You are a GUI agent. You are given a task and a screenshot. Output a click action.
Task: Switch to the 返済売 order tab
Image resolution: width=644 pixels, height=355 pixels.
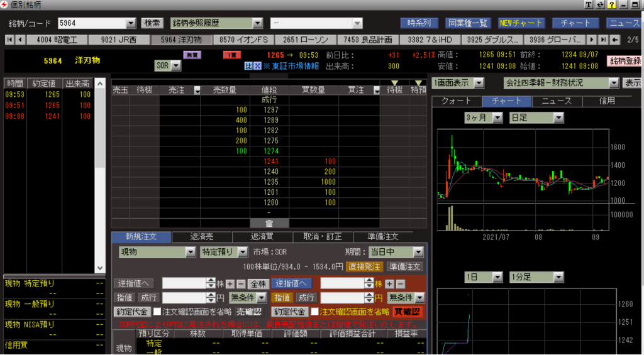pyautogui.click(x=202, y=237)
